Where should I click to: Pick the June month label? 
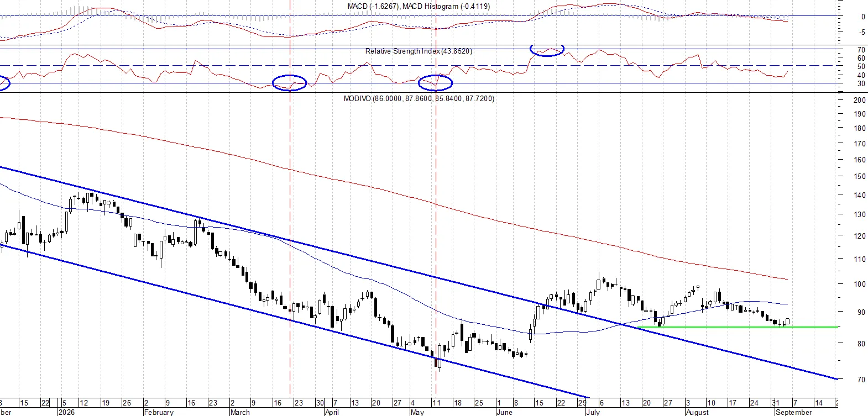(505, 412)
